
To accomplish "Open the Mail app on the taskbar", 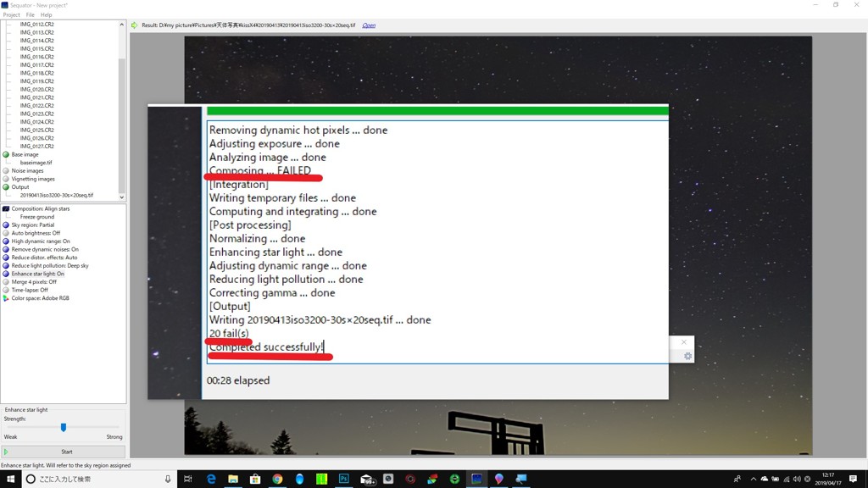I will [x=367, y=480].
